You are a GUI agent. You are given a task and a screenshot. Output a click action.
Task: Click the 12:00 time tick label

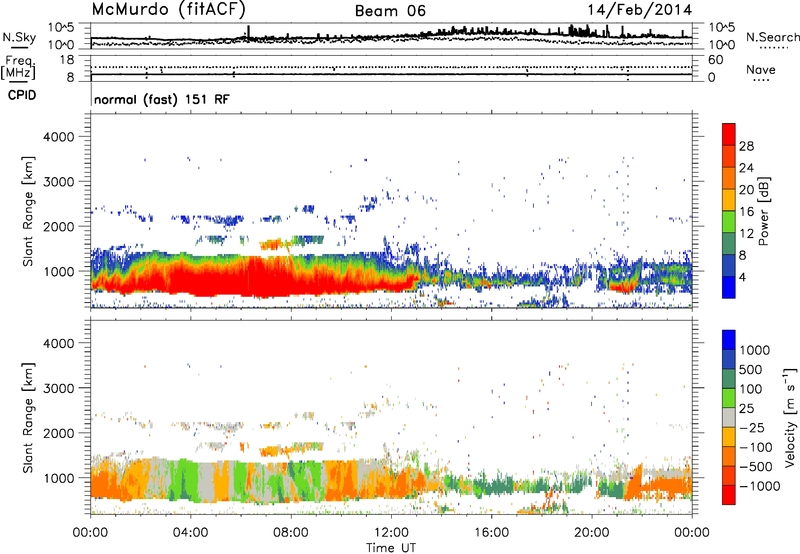[x=391, y=533]
